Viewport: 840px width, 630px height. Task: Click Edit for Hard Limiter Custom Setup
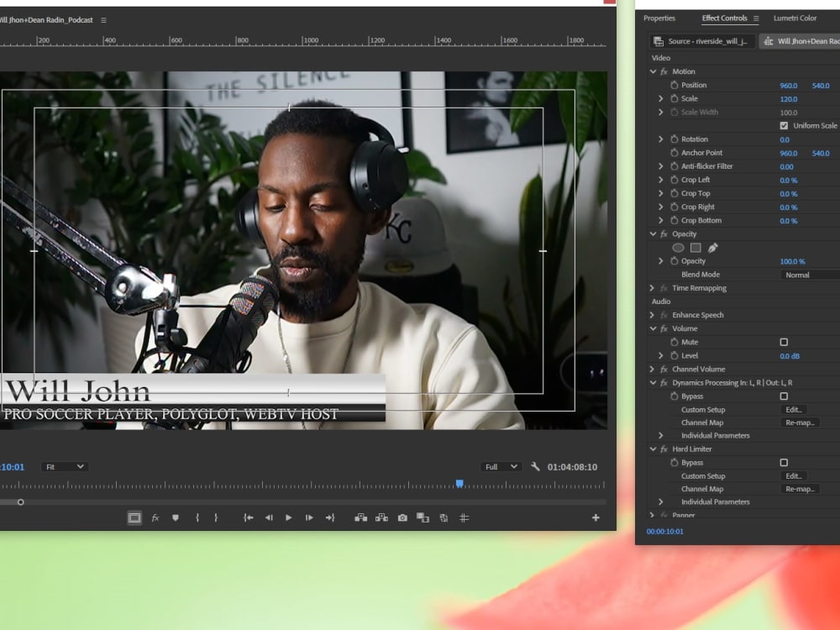point(794,475)
